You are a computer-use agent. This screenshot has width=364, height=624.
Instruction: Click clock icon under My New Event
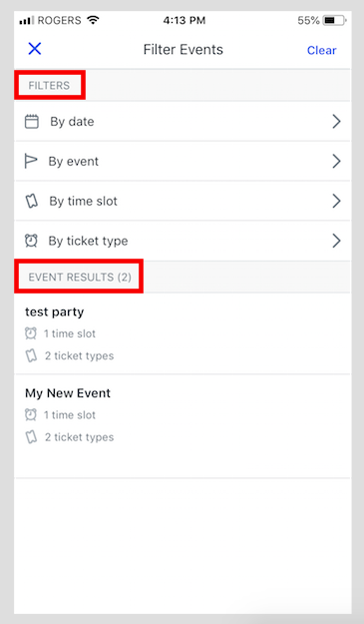[31, 414]
